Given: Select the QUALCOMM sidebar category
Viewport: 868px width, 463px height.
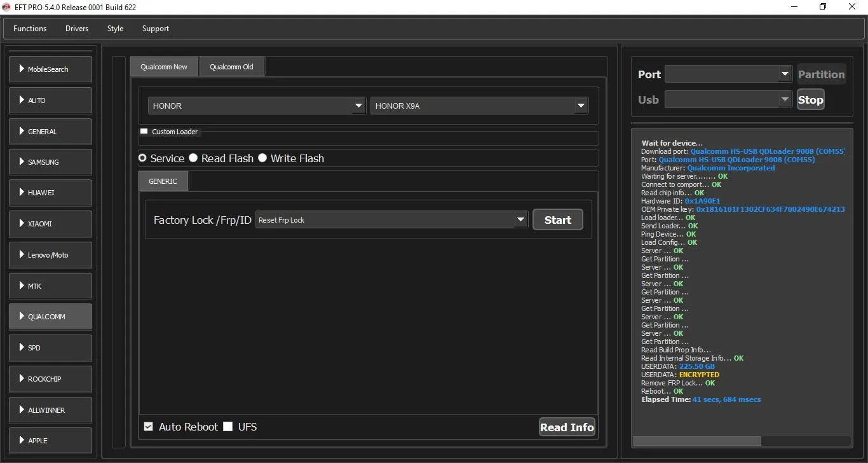Looking at the screenshot, I should pos(50,317).
